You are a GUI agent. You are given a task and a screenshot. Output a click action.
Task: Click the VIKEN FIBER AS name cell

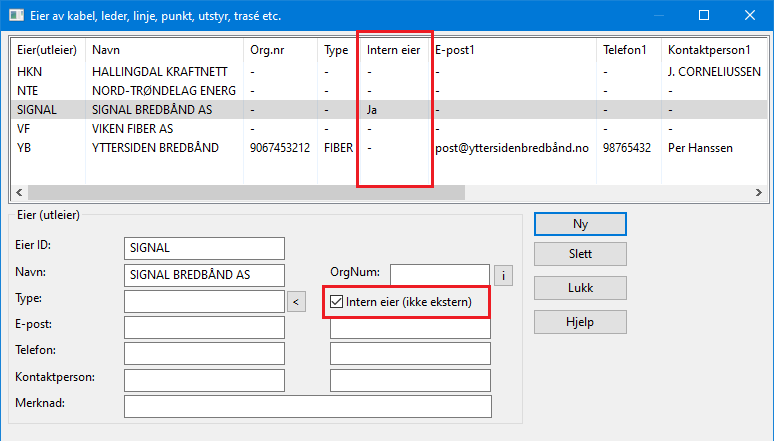click(132, 129)
